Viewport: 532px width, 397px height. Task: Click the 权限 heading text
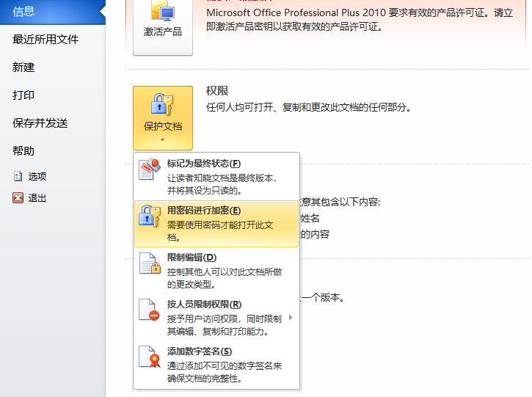point(217,91)
